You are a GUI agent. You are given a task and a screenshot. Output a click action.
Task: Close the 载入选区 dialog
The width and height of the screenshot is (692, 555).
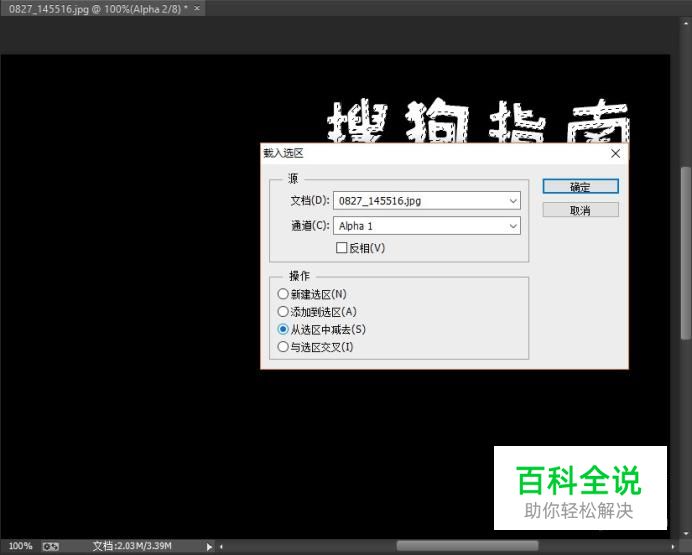tap(615, 154)
